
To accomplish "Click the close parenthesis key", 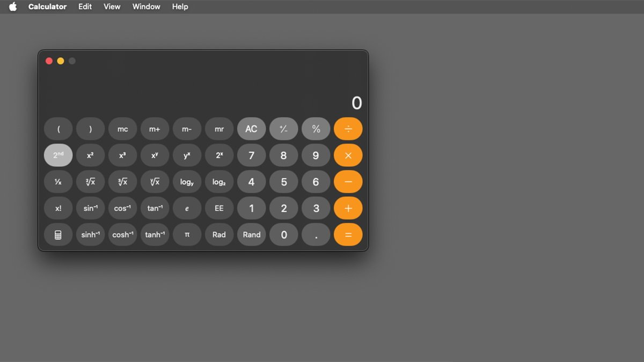I will 90,129.
